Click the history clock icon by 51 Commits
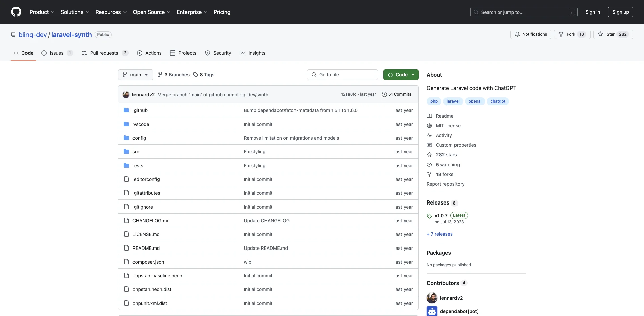 (384, 94)
